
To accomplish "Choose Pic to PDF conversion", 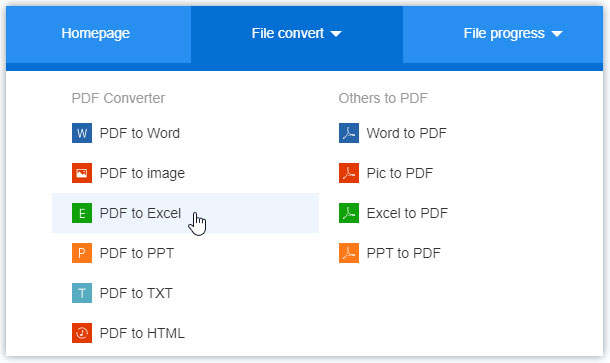I will [400, 173].
